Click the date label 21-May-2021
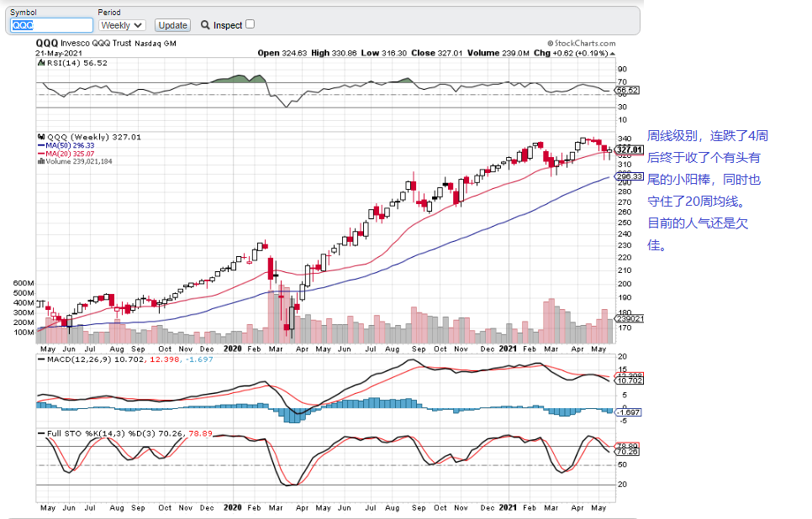 [59, 53]
